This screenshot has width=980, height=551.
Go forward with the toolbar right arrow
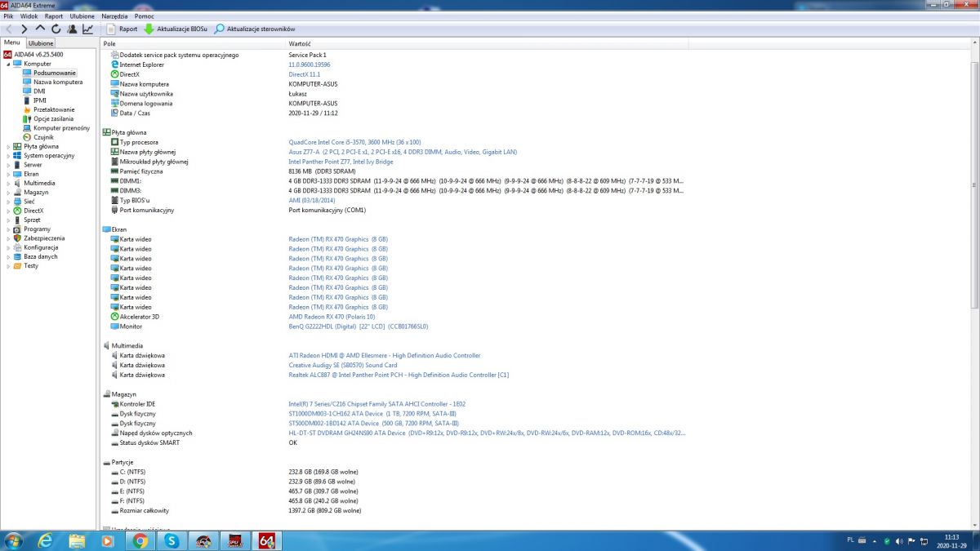point(24,29)
